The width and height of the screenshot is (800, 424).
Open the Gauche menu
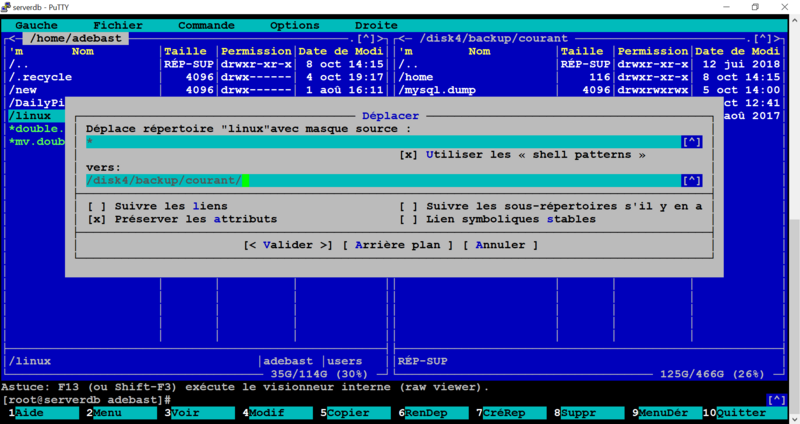click(x=36, y=26)
